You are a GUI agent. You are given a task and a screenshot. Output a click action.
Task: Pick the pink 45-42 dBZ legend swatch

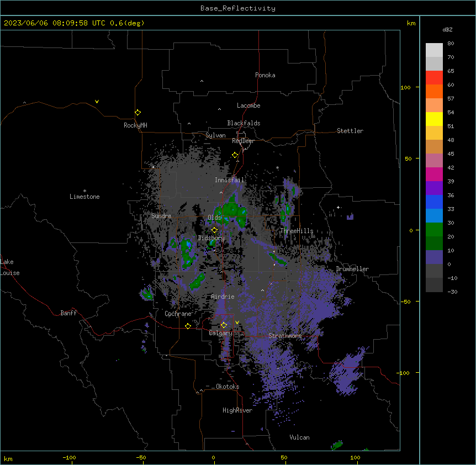tap(434, 160)
